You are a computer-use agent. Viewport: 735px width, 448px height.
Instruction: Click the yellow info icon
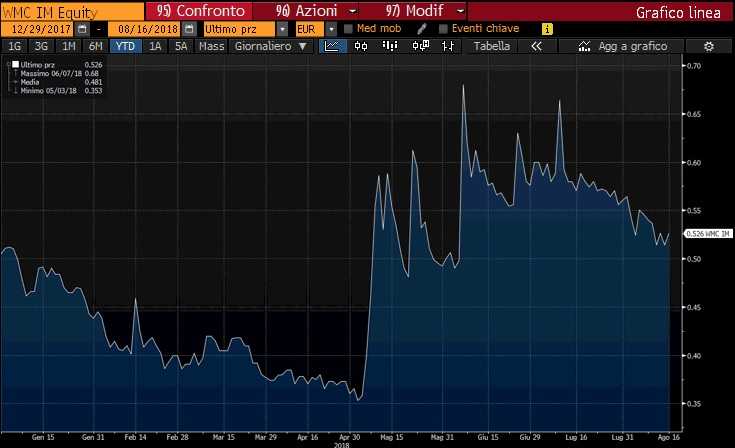547,29
